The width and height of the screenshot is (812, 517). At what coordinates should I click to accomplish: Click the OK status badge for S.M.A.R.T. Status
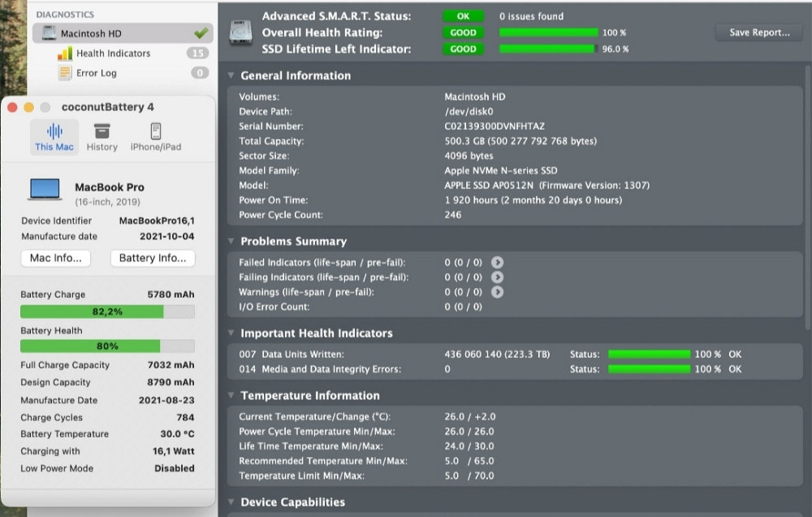463,15
